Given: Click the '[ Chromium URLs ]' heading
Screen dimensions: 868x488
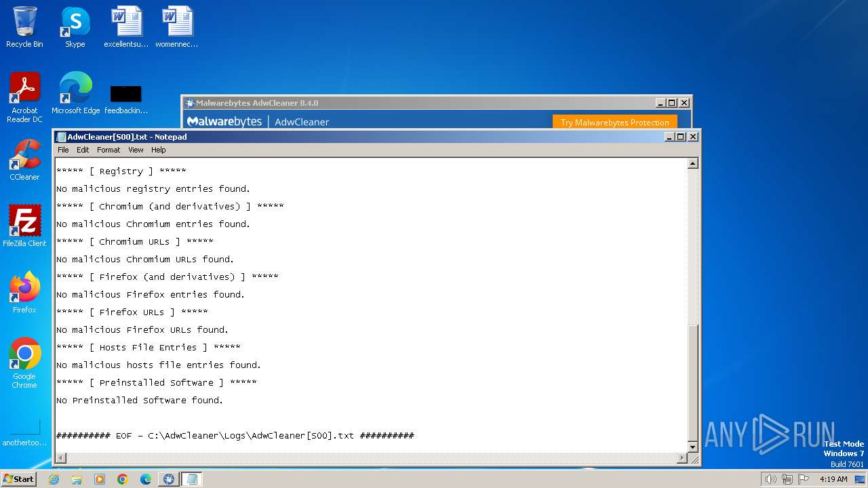Looking at the screenshot, I should [x=135, y=242].
